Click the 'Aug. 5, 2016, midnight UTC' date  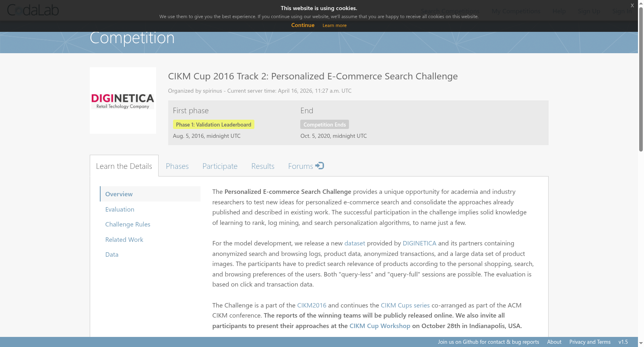pos(206,136)
